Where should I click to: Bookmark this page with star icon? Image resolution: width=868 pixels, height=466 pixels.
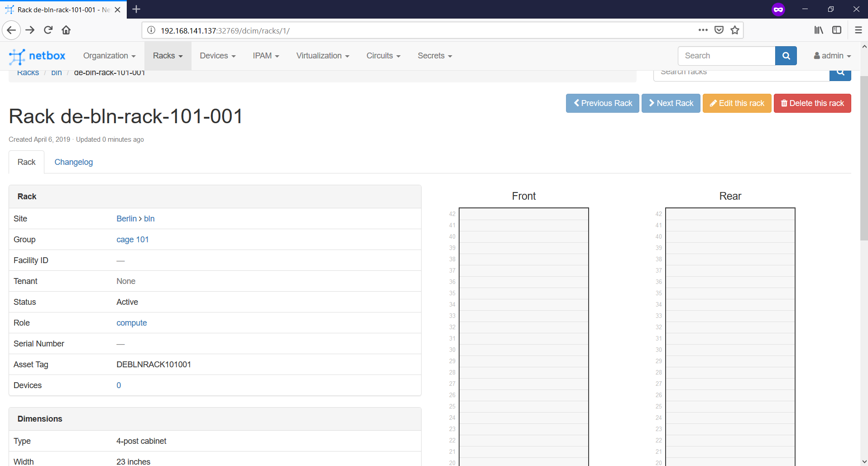(735, 30)
